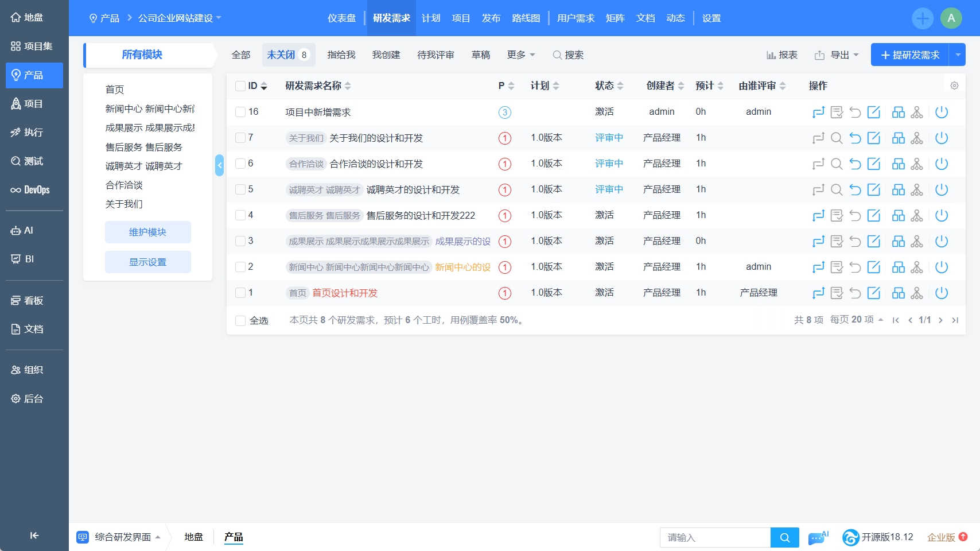Click the blue plus icon in header

[922, 18]
